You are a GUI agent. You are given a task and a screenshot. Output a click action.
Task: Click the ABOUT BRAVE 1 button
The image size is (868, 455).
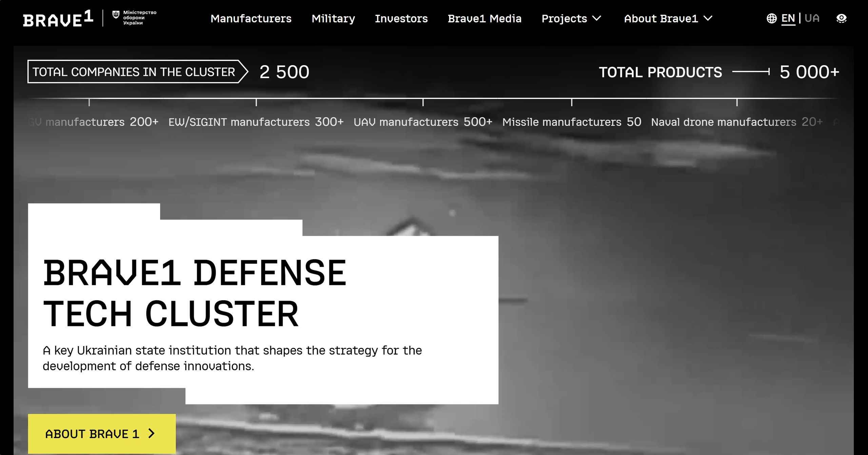click(x=102, y=434)
